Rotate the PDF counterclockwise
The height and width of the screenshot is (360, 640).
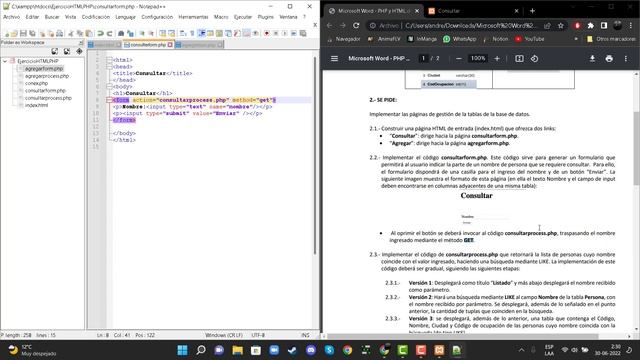point(534,58)
